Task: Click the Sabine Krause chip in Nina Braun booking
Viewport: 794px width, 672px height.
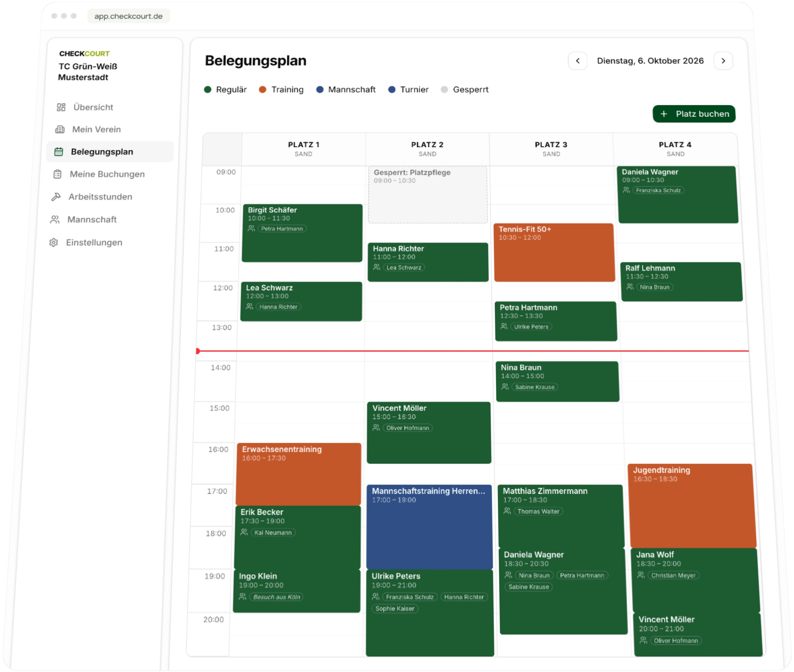Action: [x=535, y=387]
